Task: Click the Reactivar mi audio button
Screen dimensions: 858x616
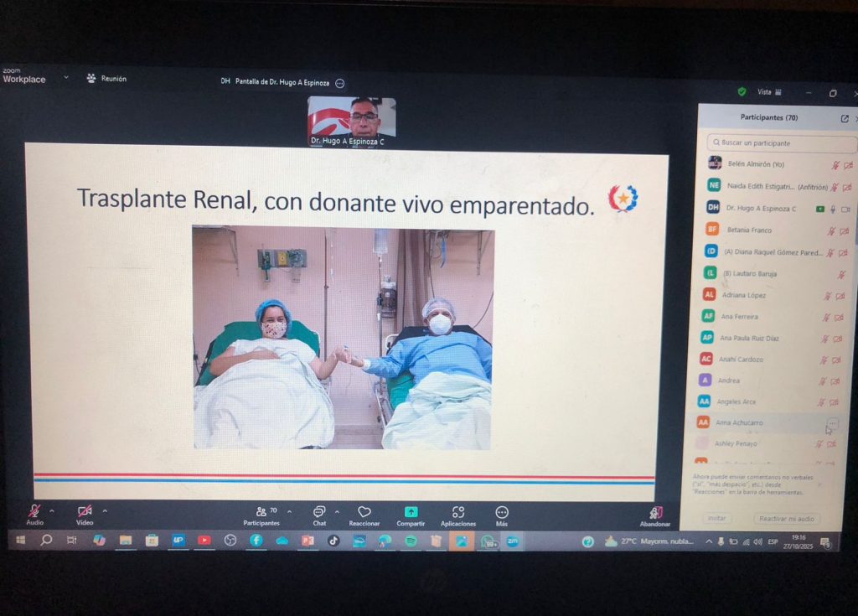Action: pos(787,519)
